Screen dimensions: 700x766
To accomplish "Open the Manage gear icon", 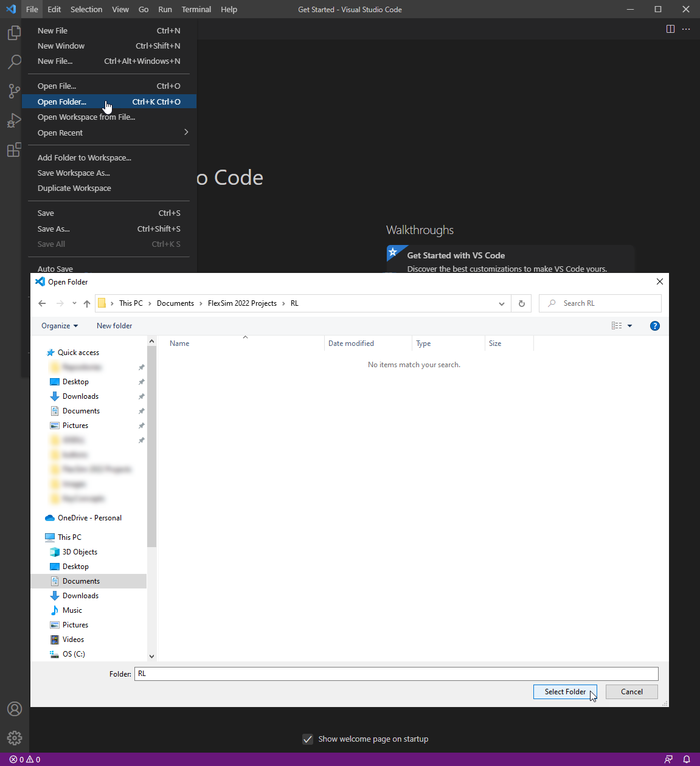I will click(x=14, y=738).
